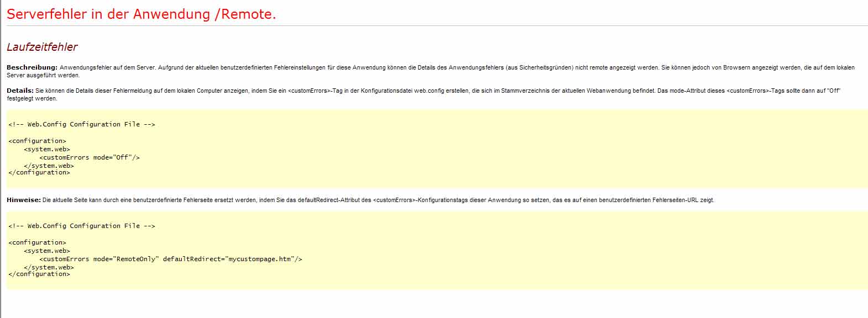Click the bold 'Details:' label
The width and height of the screenshot is (868, 318).
tap(20, 91)
